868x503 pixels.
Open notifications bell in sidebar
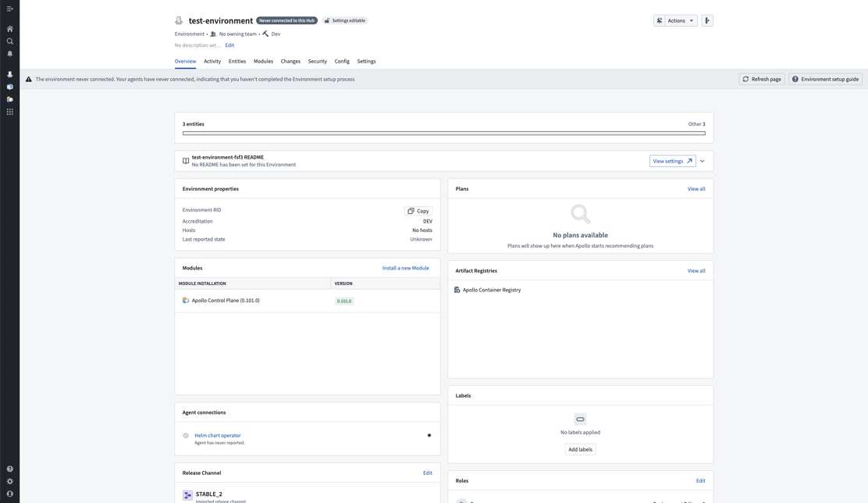pyautogui.click(x=9, y=54)
